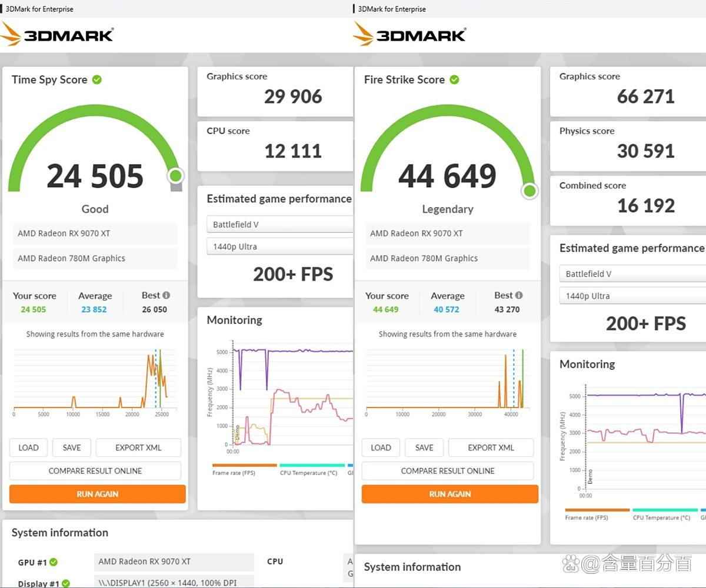This screenshot has width=706, height=588.
Task: Click the info icon beside Best in Fire Strike
Action: 519,295
